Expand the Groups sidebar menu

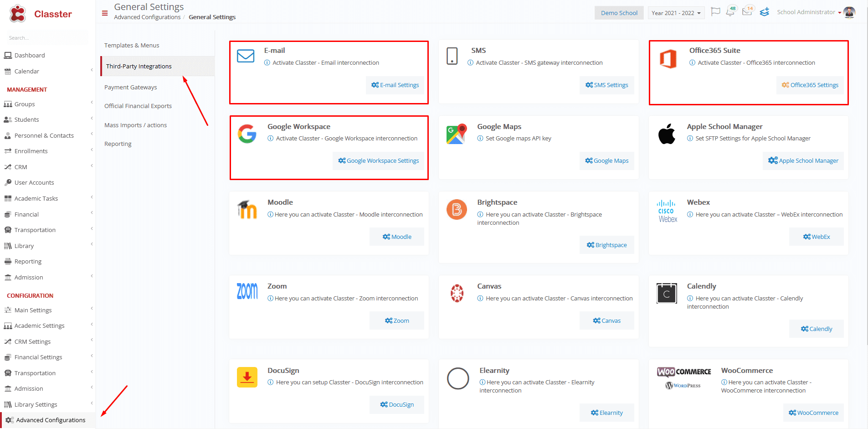coord(47,104)
